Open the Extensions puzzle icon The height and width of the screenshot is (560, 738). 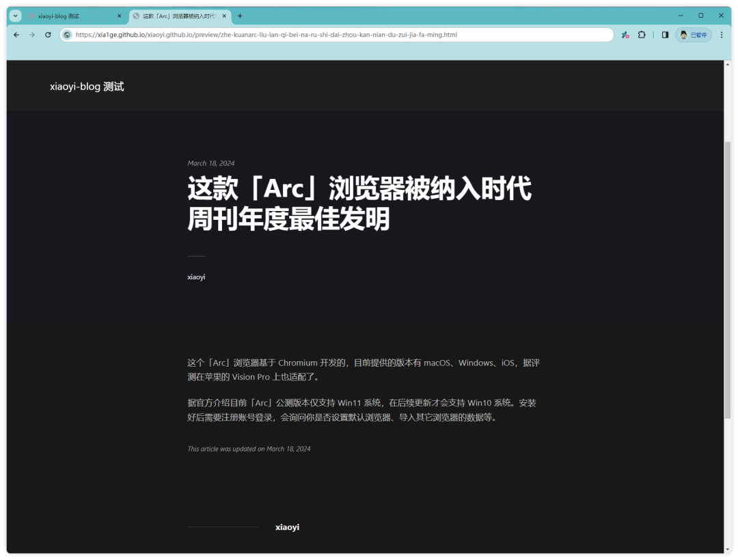[x=641, y=35]
